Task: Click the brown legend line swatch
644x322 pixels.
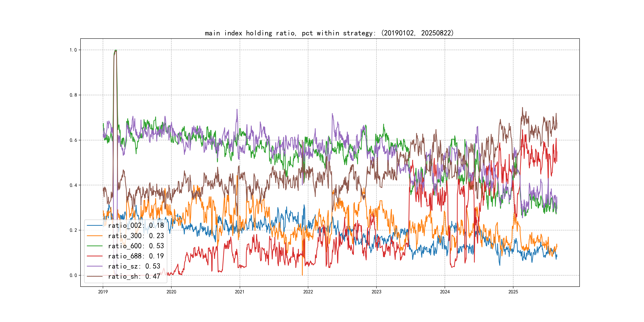Action: pyautogui.click(x=95, y=276)
